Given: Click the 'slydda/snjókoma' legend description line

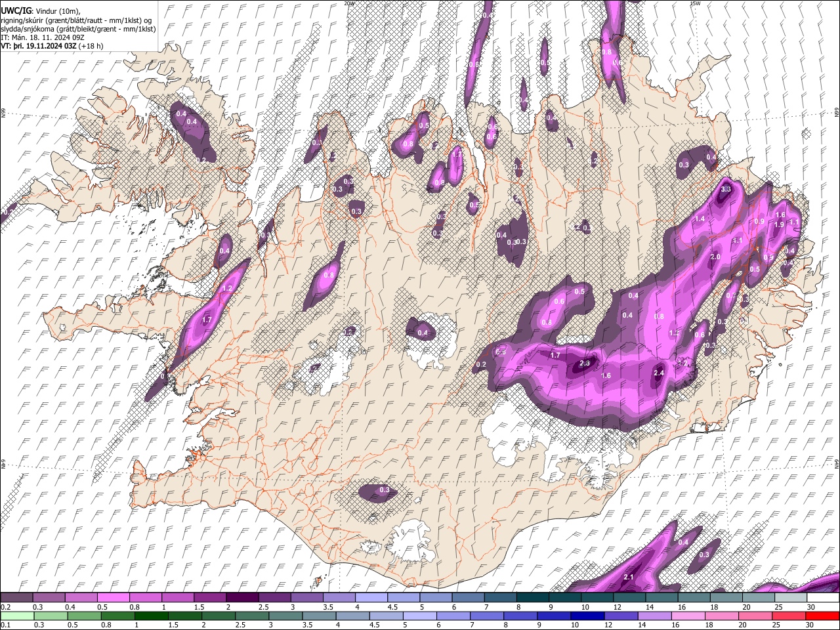Looking at the screenshot, I should point(78,29).
